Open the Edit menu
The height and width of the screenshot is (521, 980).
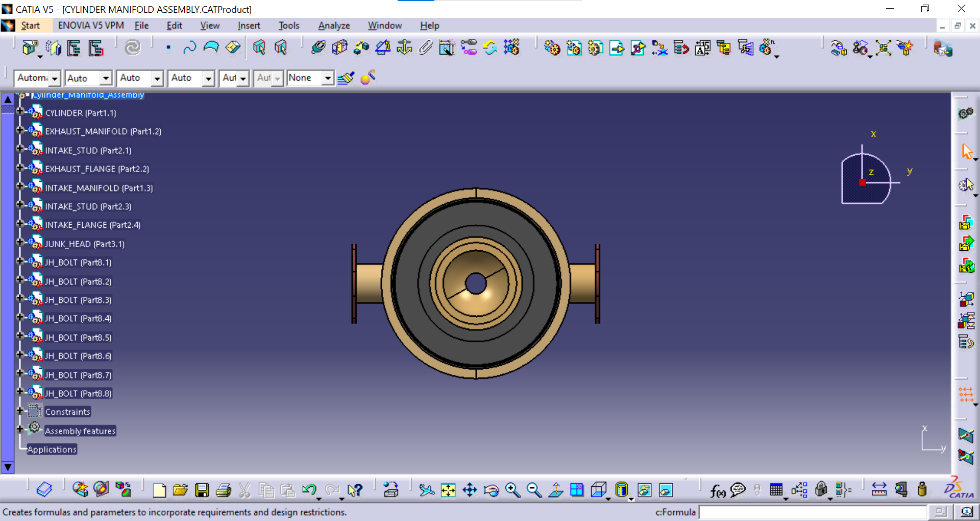[x=174, y=26]
